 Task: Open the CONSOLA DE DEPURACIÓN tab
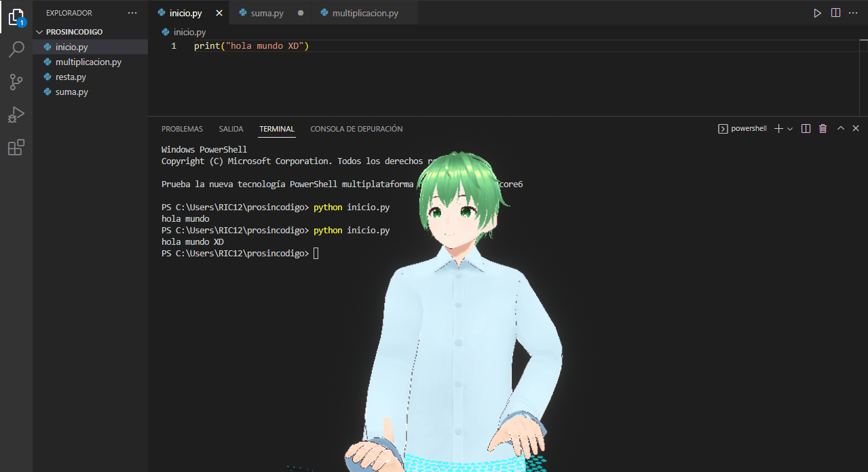click(x=356, y=129)
